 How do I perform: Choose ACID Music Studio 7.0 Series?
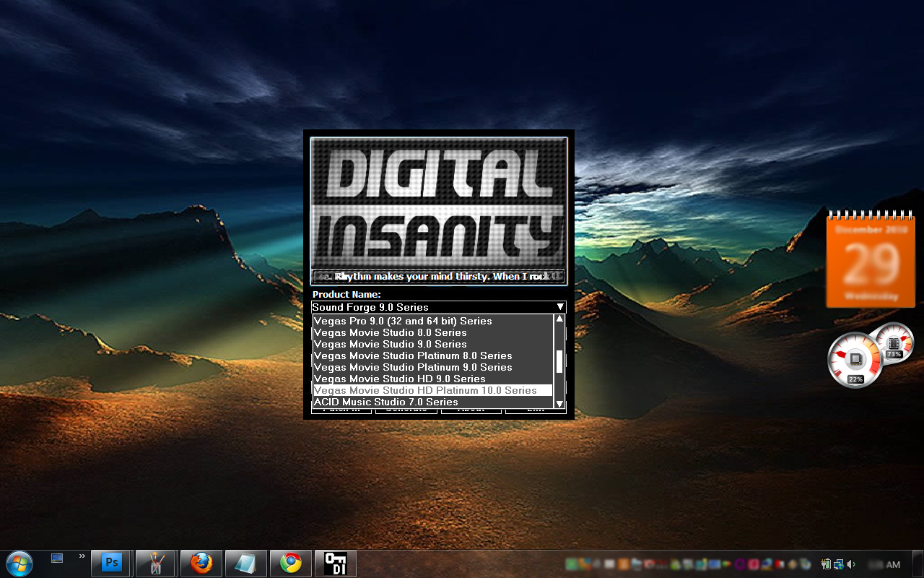tap(432, 402)
